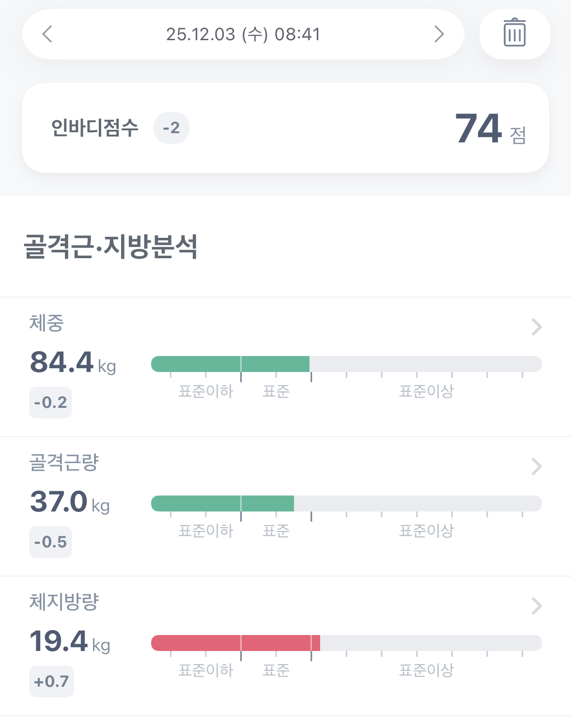
Task: Tap the 37.0 kg muscle mass value
Action: (x=70, y=502)
